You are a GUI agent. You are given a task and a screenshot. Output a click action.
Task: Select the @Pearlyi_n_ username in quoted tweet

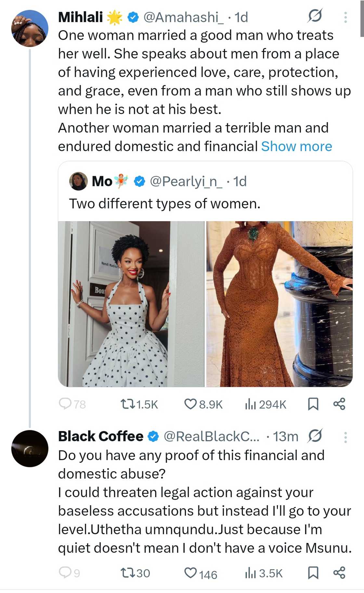pos(188,182)
